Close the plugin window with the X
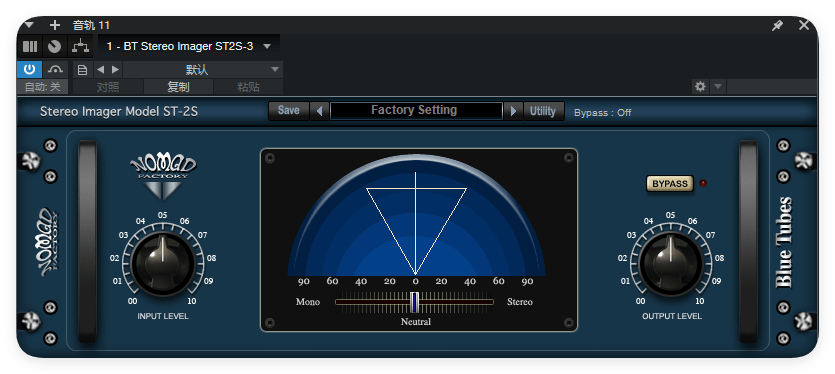The width and height of the screenshot is (835, 374). [x=804, y=25]
